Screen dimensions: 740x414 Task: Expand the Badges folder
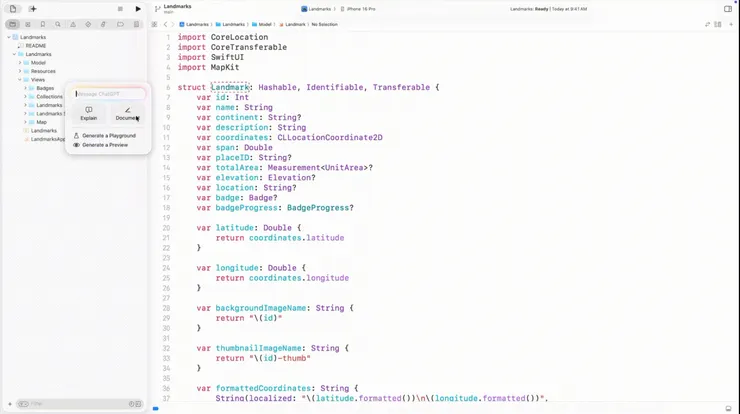[x=25, y=88]
